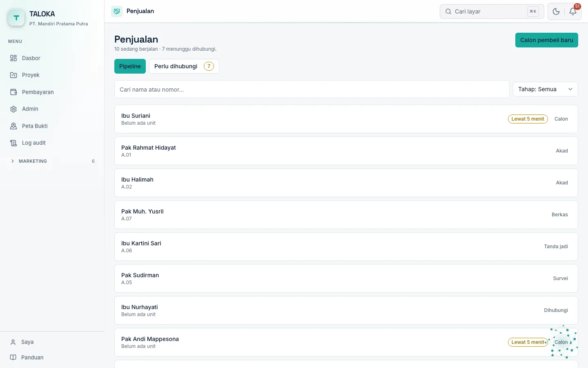Open Ibu Suriani lead row
The image size is (588, 368).
(346, 119)
